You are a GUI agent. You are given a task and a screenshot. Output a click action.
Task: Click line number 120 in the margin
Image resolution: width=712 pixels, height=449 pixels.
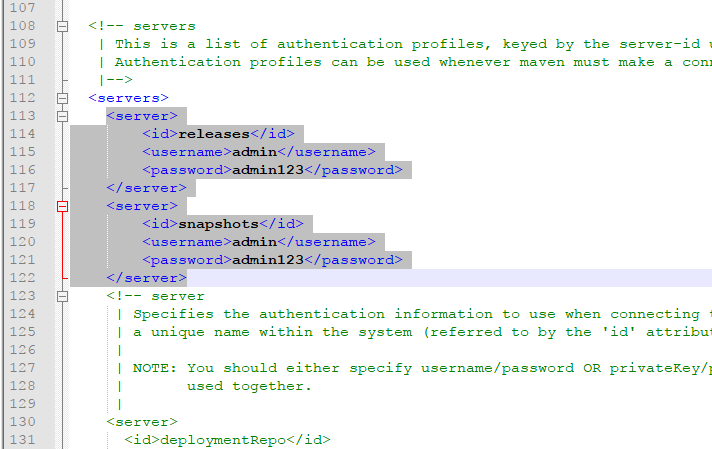(x=22, y=242)
